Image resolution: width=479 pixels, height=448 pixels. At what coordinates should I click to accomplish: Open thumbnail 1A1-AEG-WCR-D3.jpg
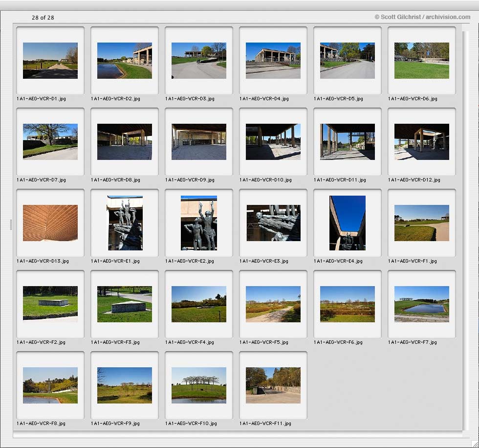(198, 61)
